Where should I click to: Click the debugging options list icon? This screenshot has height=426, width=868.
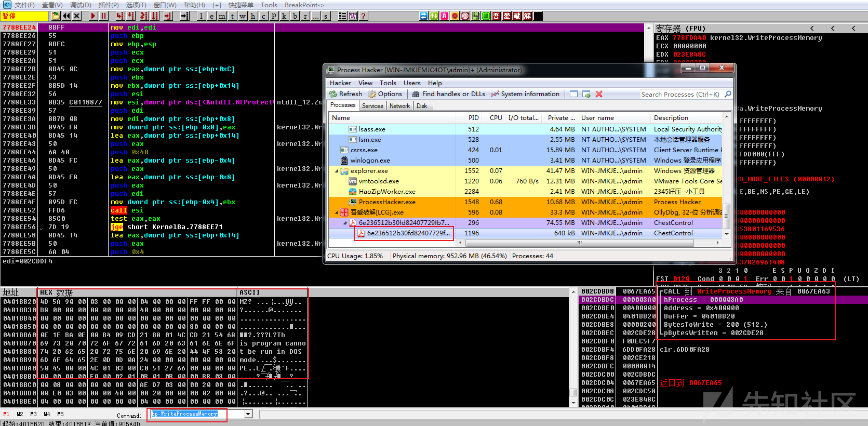[x=343, y=16]
